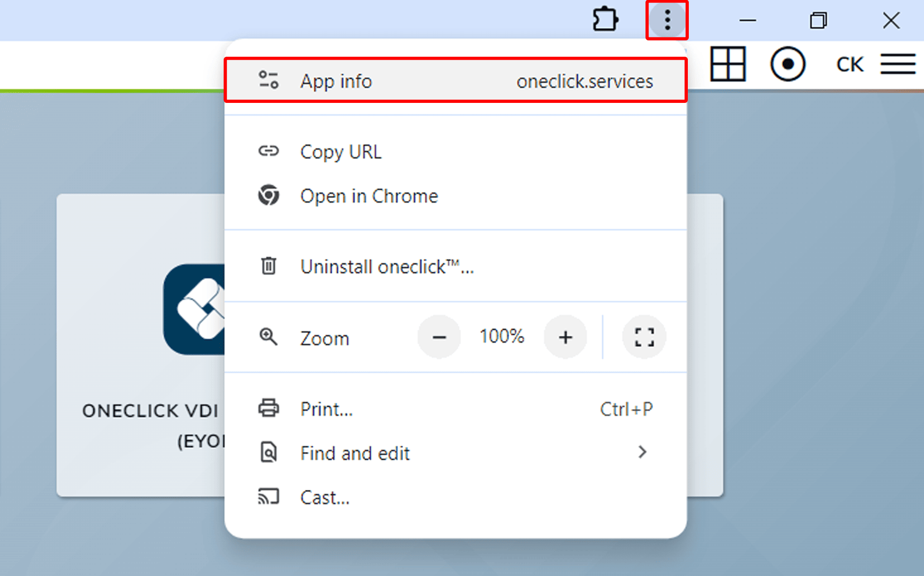Increase zoom with the plus button

(565, 337)
